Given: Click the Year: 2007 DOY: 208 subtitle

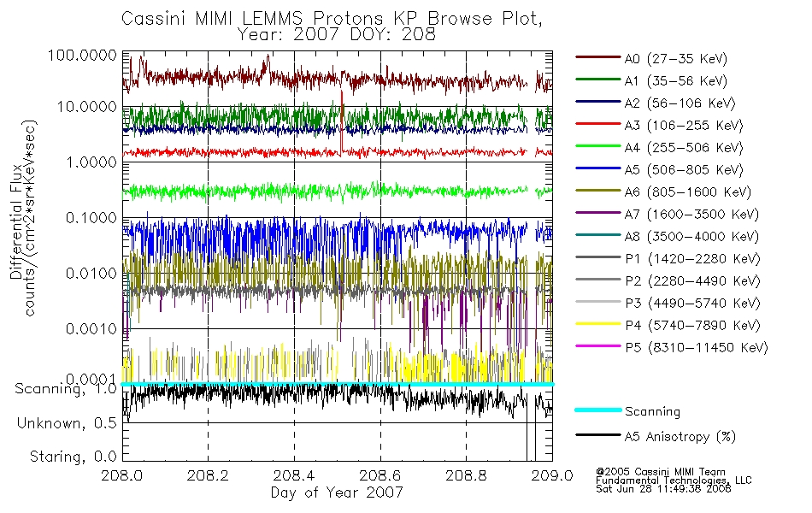Looking at the screenshot, I should pyautogui.click(x=337, y=34).
